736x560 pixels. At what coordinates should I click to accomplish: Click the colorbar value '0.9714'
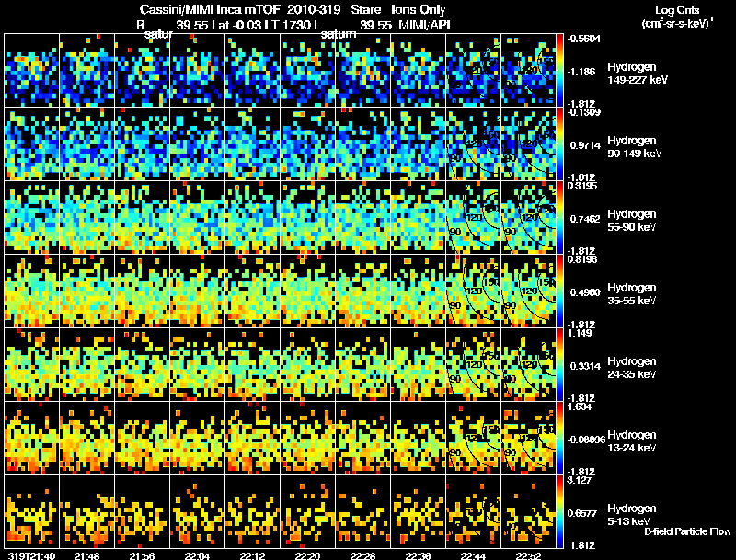(585, 145)
